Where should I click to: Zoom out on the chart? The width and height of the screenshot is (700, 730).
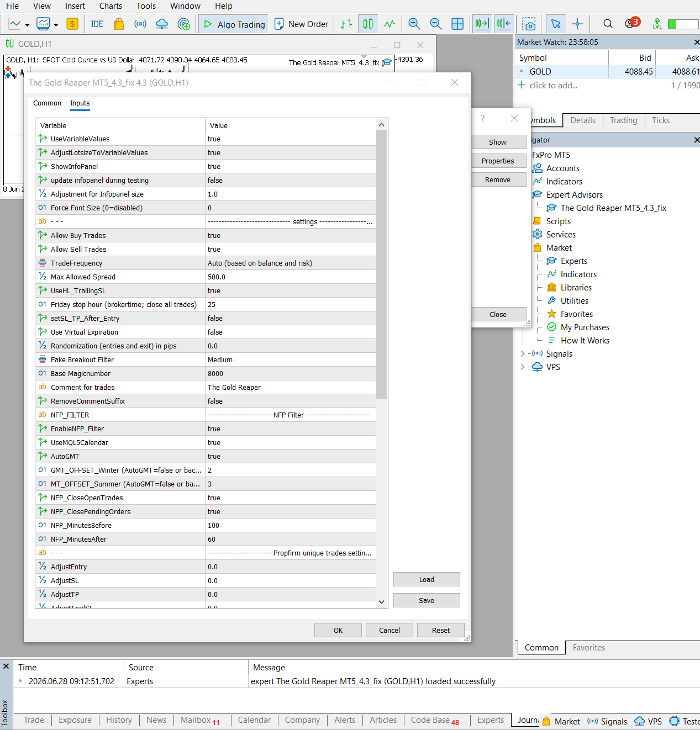(x=435, y=24)
